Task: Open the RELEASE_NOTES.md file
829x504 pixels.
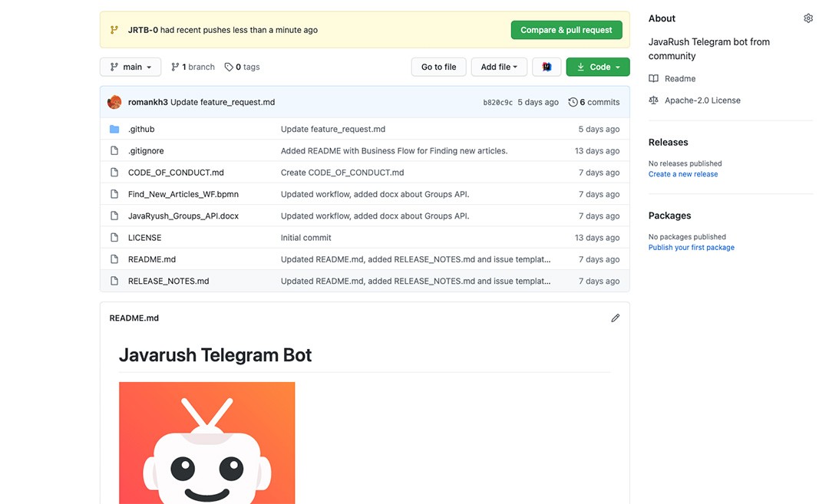Action: click(169, 281)
